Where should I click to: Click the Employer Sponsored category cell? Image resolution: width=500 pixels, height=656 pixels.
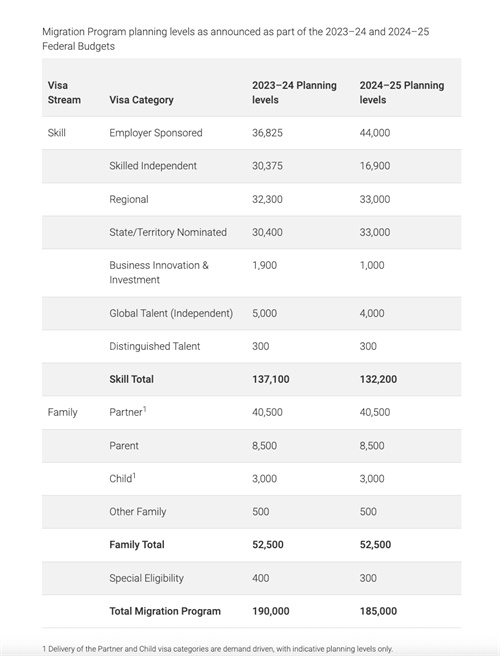(x=156, y=133)
